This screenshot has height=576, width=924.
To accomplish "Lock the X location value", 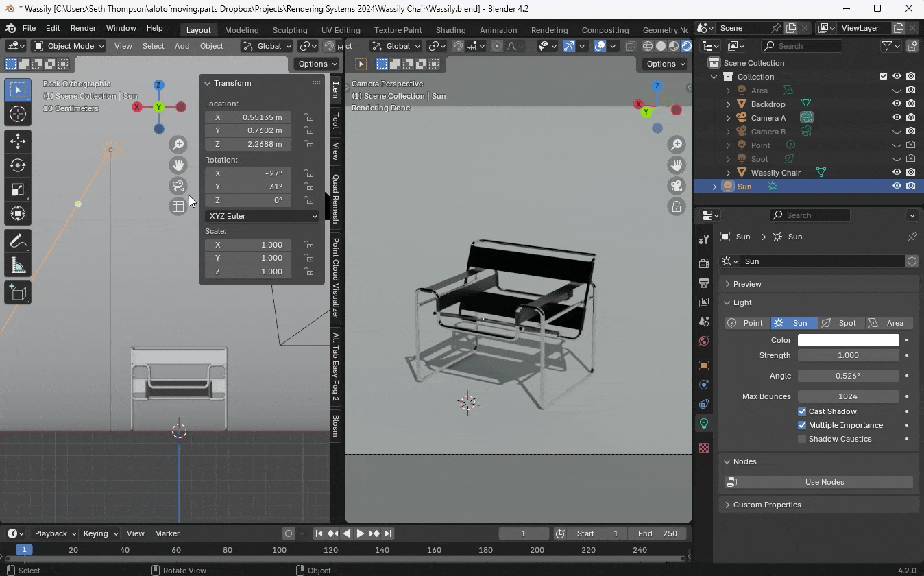I will [308, 117].
